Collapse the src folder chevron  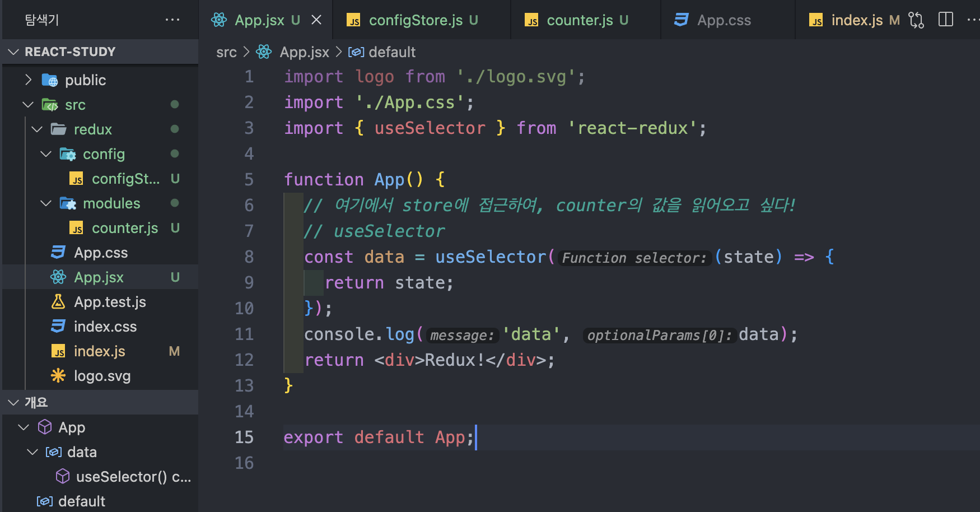[28, 105]
